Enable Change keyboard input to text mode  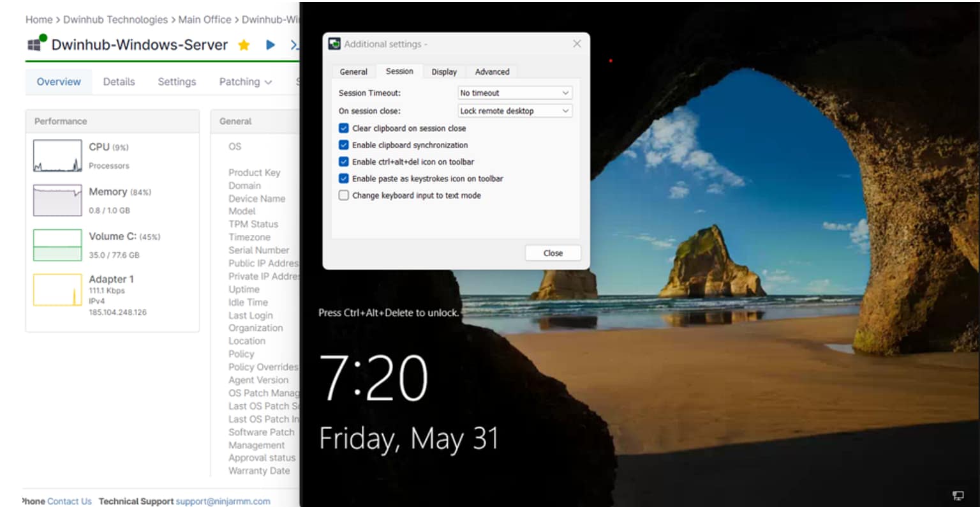(344, 195)
